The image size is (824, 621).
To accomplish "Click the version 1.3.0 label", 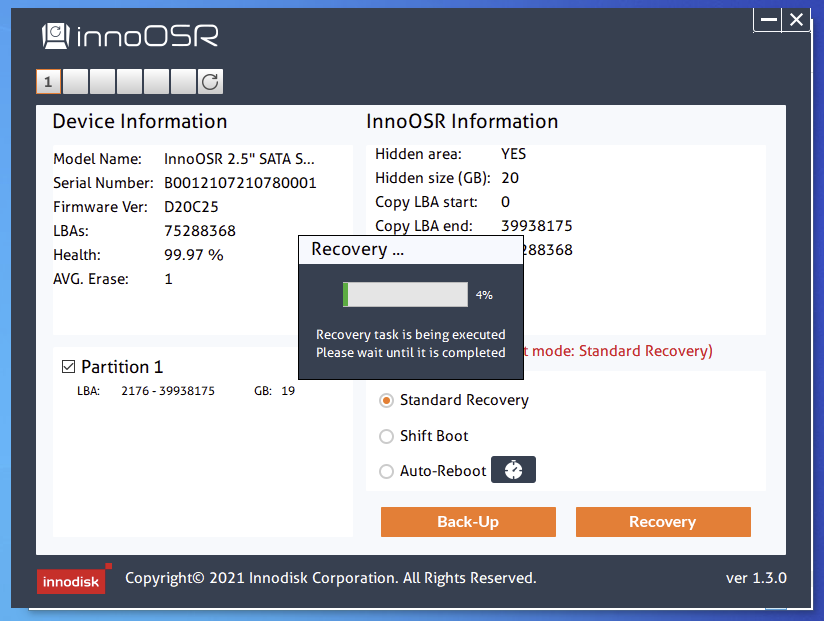I will coord(755,578).
